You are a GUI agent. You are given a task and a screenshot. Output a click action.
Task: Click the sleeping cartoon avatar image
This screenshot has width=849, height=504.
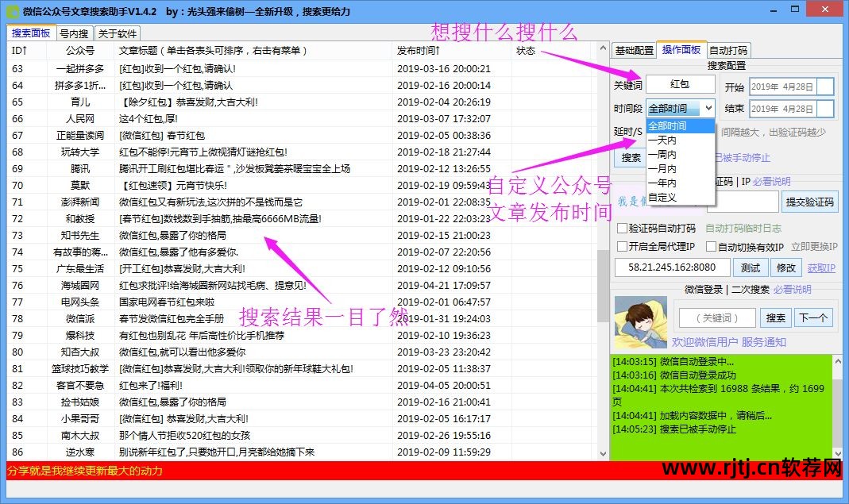(x=641, y=323)
